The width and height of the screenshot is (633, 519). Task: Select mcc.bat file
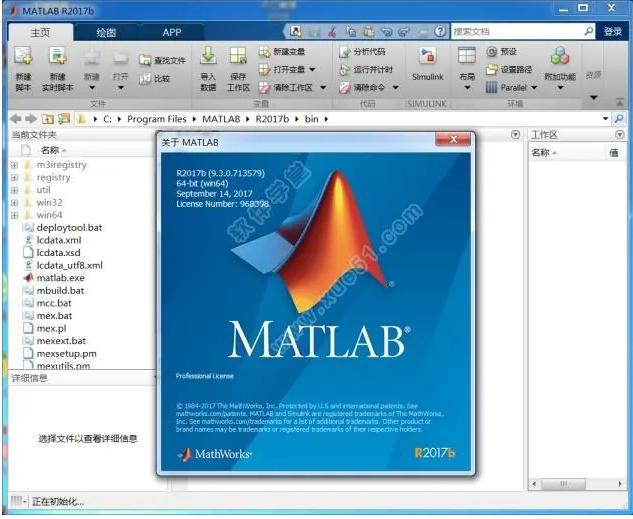pos(47,303)
